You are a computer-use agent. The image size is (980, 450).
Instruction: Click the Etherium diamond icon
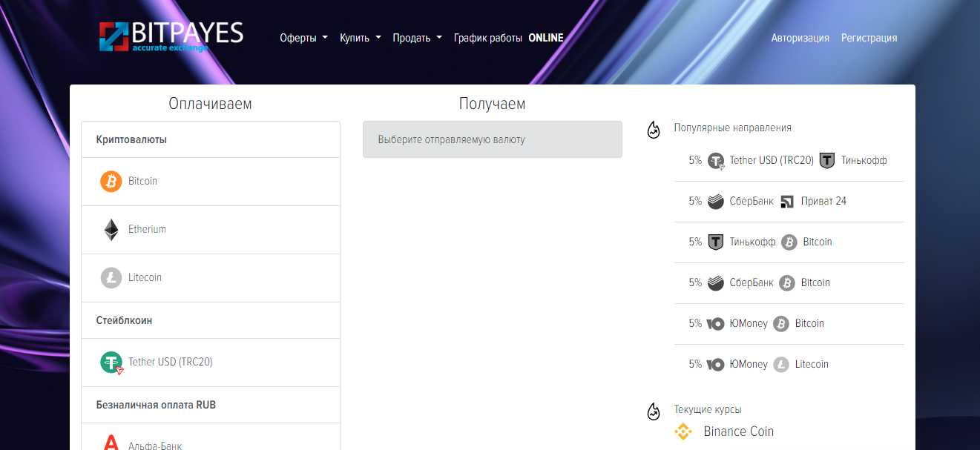click(111, 230)
